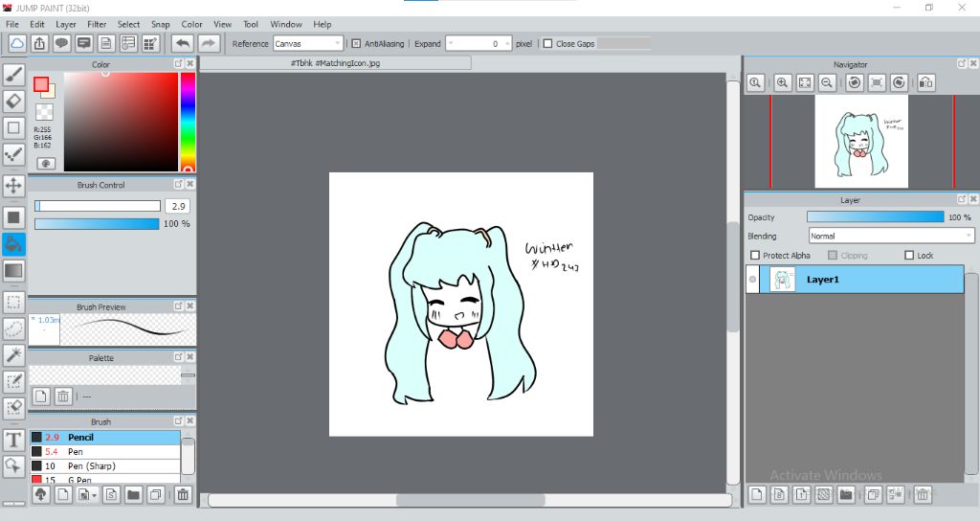Select the Move tool
The height and width of the screenshot is (521, 980).
[13, 185]
